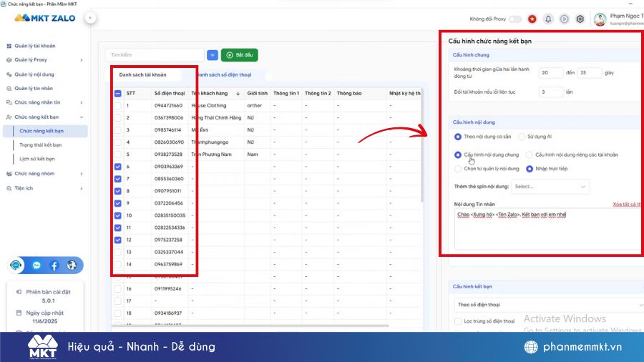The width and height of the screenshot is (644, 362).
Task: Click the Zalo chat bubble icon
Action: point(36,265)
